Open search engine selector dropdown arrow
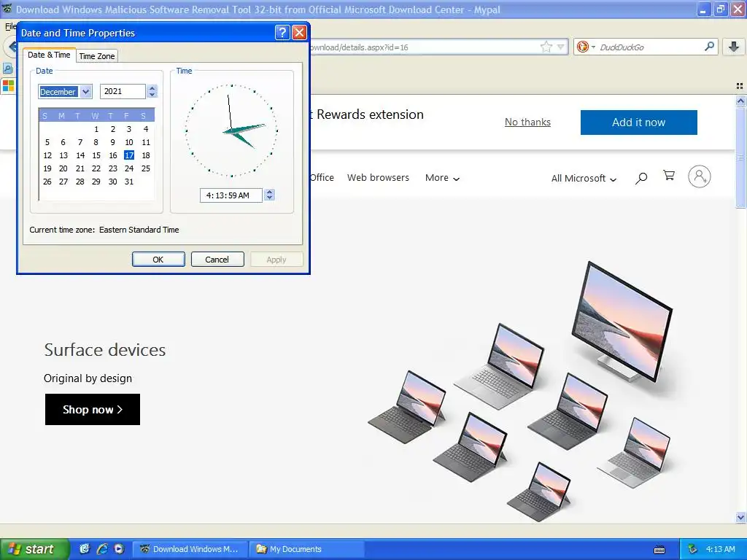 (x=593, y=47)
